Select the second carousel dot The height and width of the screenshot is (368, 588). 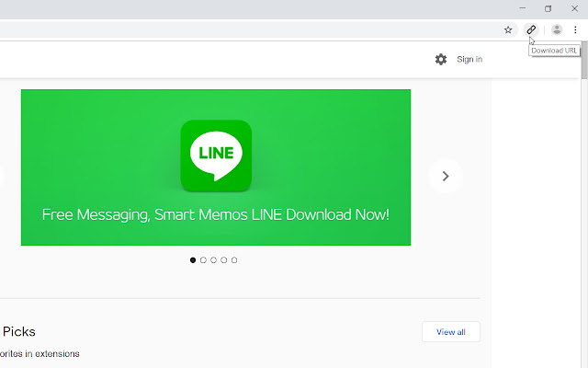[203, 259]
